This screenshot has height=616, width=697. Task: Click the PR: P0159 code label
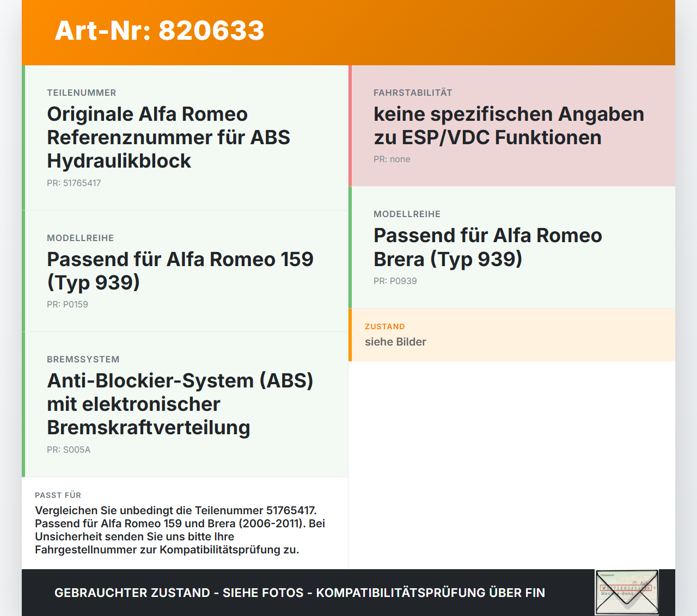68,305
